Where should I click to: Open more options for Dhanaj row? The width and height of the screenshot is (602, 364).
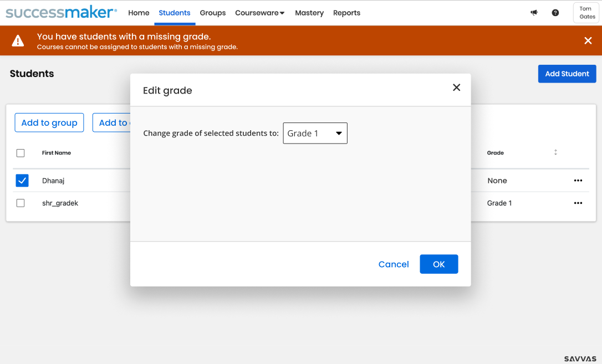click(x=578, y=181)
